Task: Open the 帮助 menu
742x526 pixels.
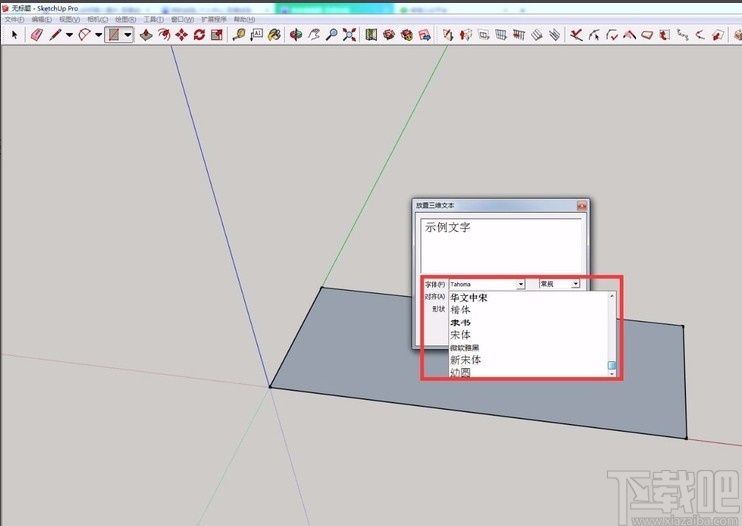Action: [x=244, y=19]
